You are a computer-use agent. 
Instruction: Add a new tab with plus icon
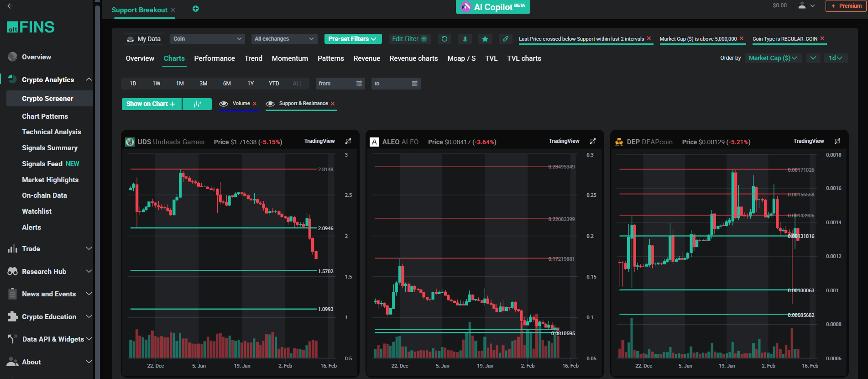tap(195, 9)
